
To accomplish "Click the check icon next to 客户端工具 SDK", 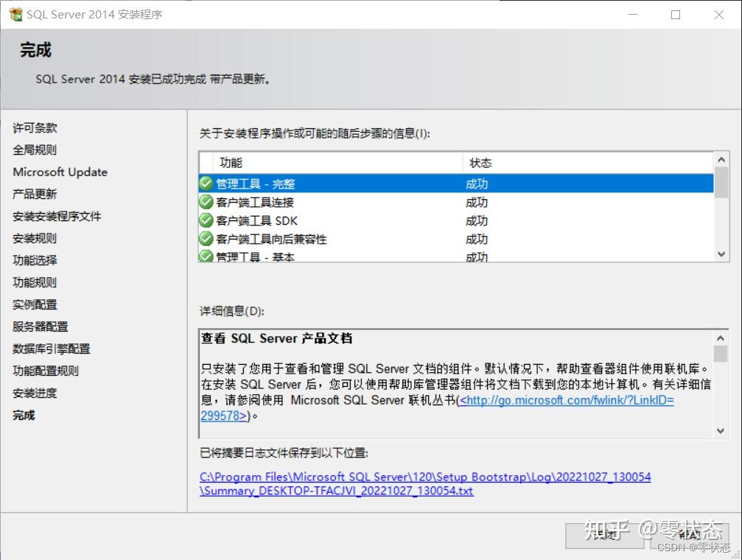I will pos(206,220).
